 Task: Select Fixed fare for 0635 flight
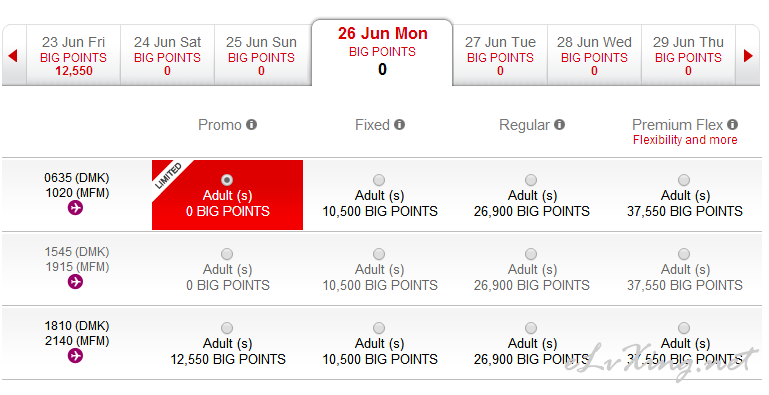click(379, 180)
